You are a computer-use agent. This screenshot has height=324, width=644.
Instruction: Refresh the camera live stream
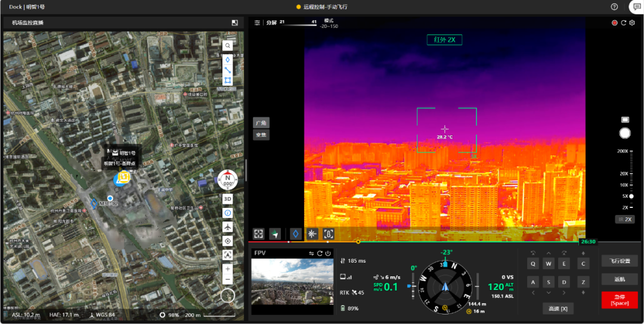pos(624,23)
